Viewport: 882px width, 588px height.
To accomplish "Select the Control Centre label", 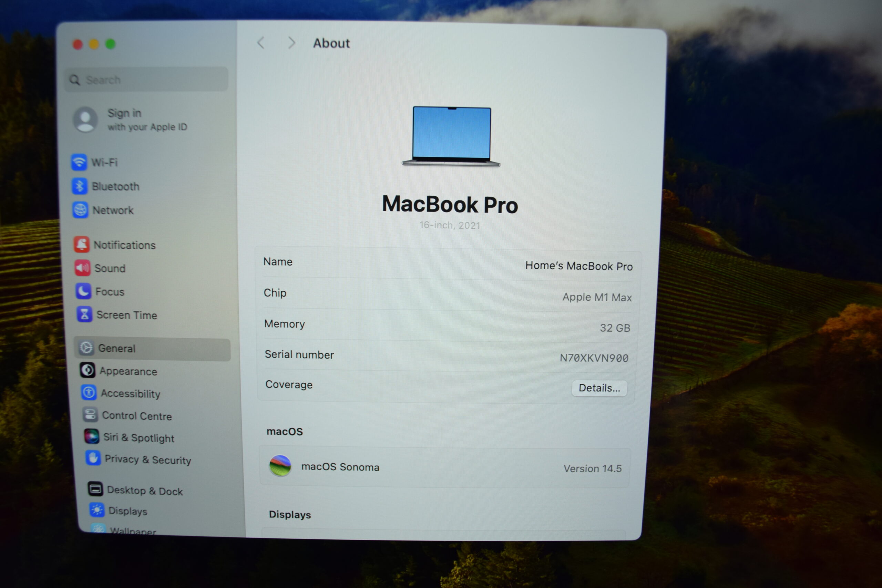I will pyautogui.click(x=137, y=416).
